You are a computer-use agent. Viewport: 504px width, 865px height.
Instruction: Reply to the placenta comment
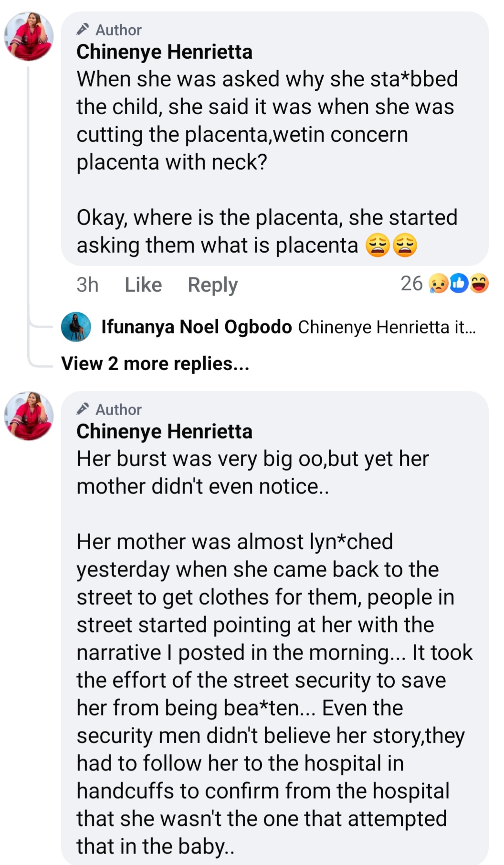point(212,285)
